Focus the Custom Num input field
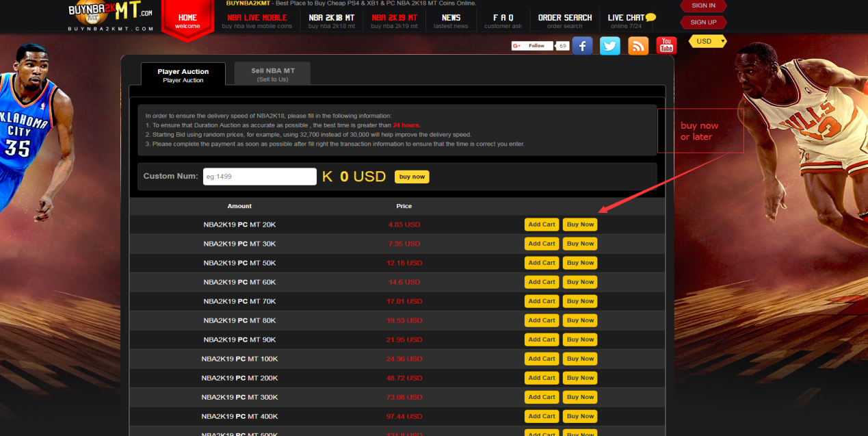The image size is (868, 436). pos(260,177)
